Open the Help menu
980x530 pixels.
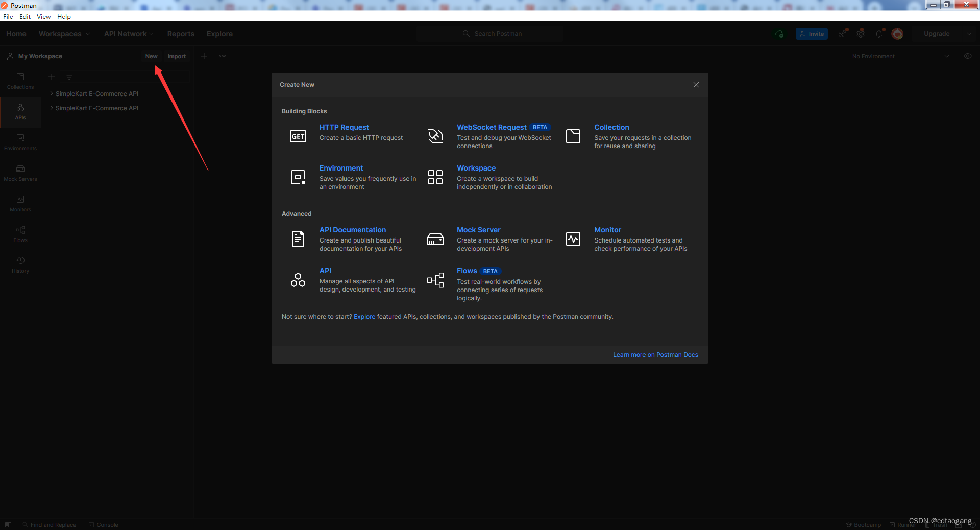coord(64,17)
